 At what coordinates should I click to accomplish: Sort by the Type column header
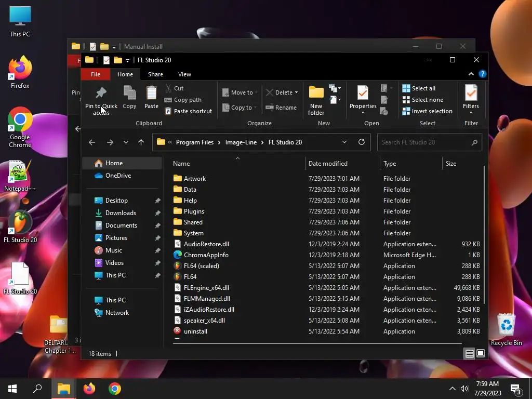click(390, 164)
